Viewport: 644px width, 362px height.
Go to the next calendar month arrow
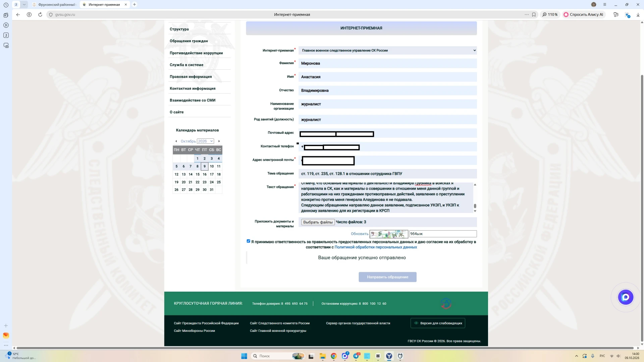pyautogui.click(x=219, y=141)
